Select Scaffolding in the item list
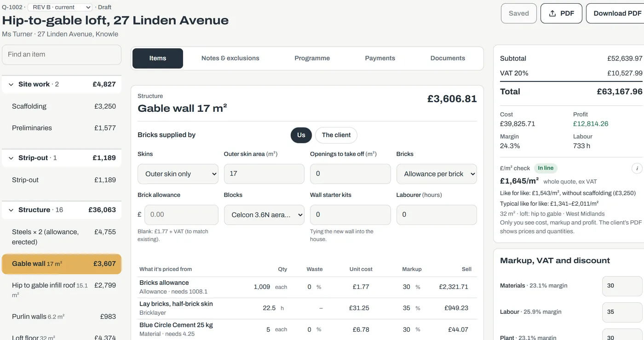The image size is (644, 340). (62, 106)
